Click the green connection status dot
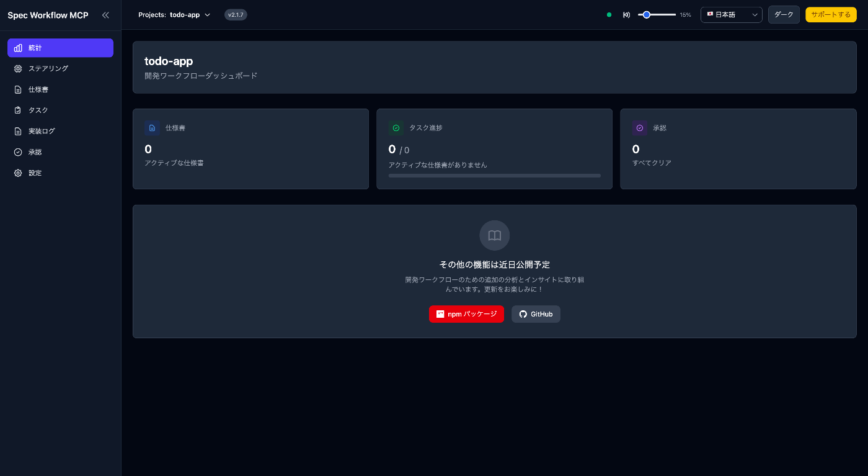868x476 pixels. [609, 15]
